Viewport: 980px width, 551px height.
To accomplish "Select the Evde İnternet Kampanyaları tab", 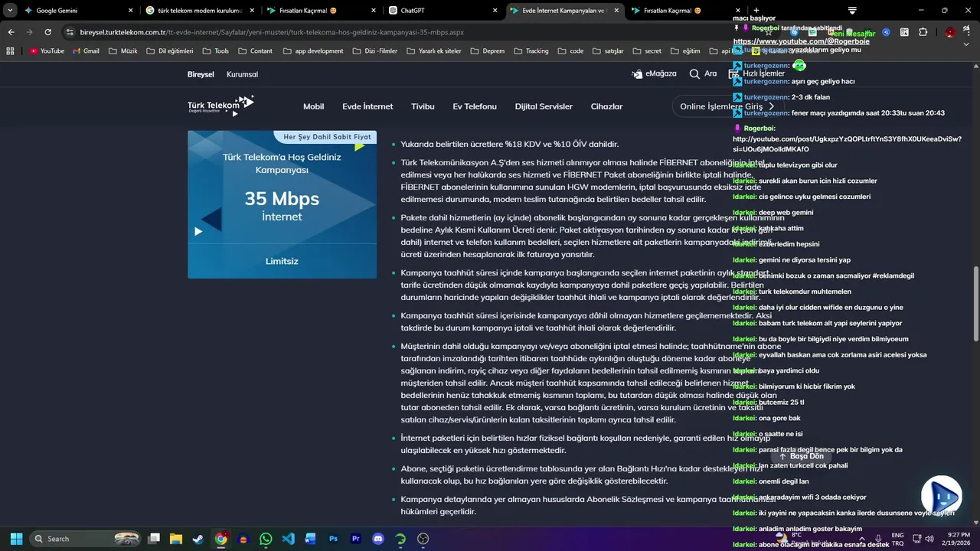I will click(564, 11).
